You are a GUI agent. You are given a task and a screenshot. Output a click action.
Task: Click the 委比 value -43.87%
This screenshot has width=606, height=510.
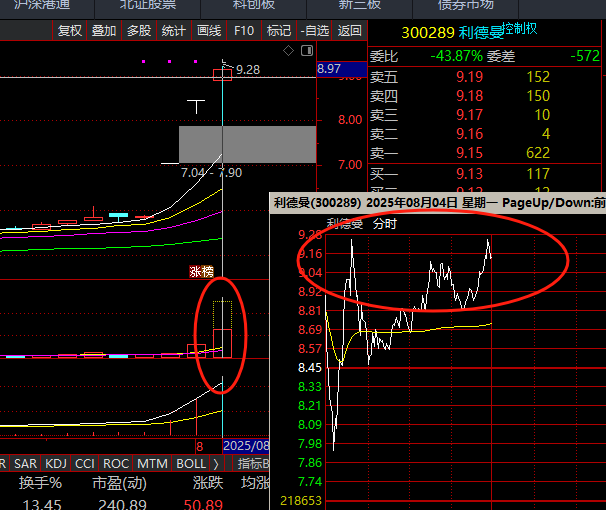click(x=456, y=56)
